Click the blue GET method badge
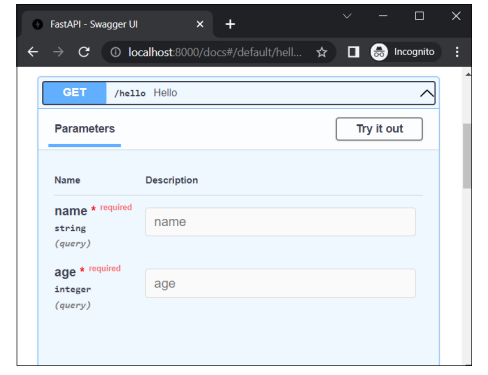The width and height of the screenshot is (488, 375). click(75, 93)
